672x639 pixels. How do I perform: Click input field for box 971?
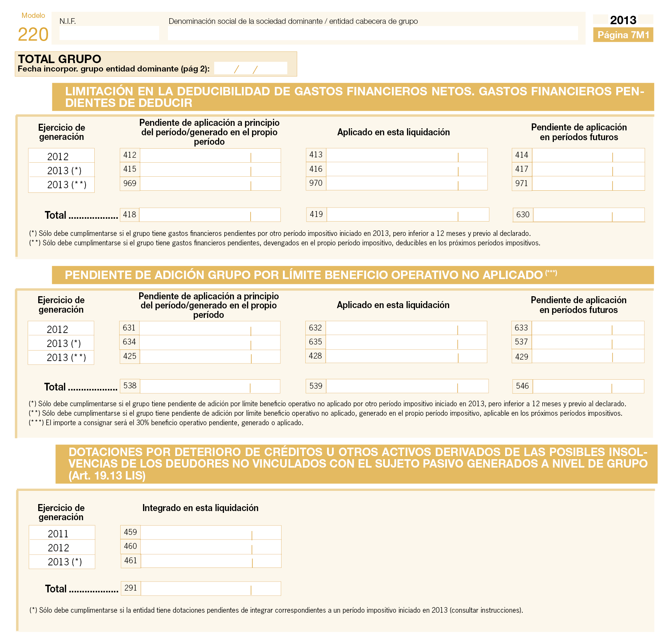(588, 183)
